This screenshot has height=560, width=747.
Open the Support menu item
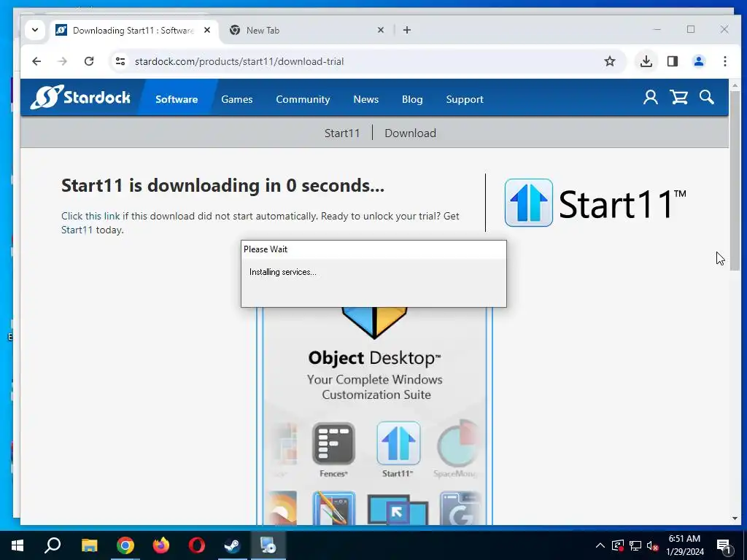point(465,99)
